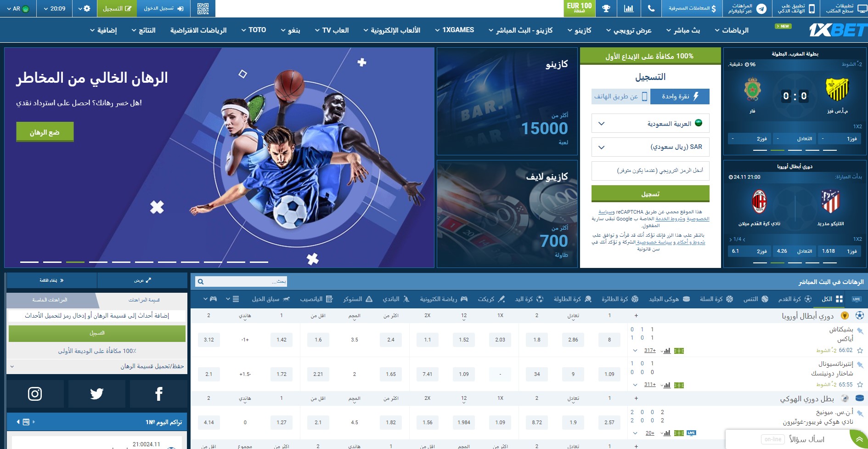Screen dimensions: 868x449
Task: Open the اسأل سؤالاً chat widget
Action: point(796,439)
